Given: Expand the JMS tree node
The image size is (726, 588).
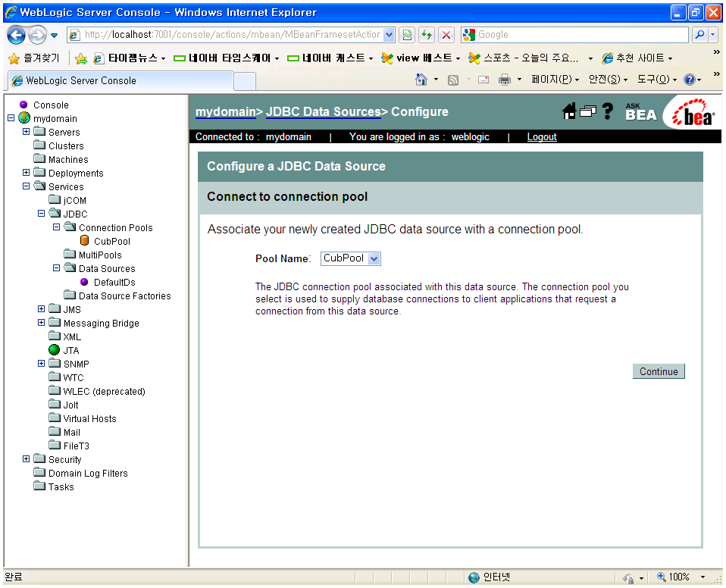Looking at the screenshot, I should (41, 309).
